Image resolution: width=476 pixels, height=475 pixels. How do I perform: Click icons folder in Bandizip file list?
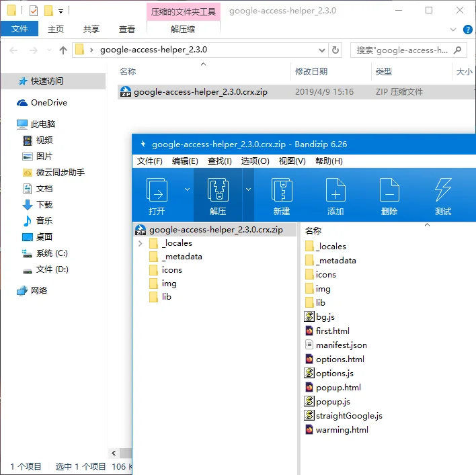tap(320, 275)
